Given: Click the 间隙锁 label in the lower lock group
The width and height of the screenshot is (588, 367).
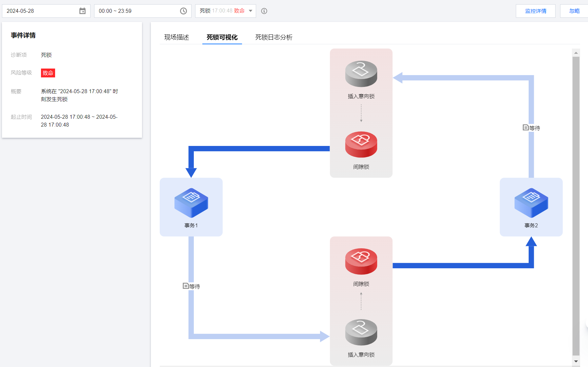Looking at the screenshot, I should tap(361, 284).
